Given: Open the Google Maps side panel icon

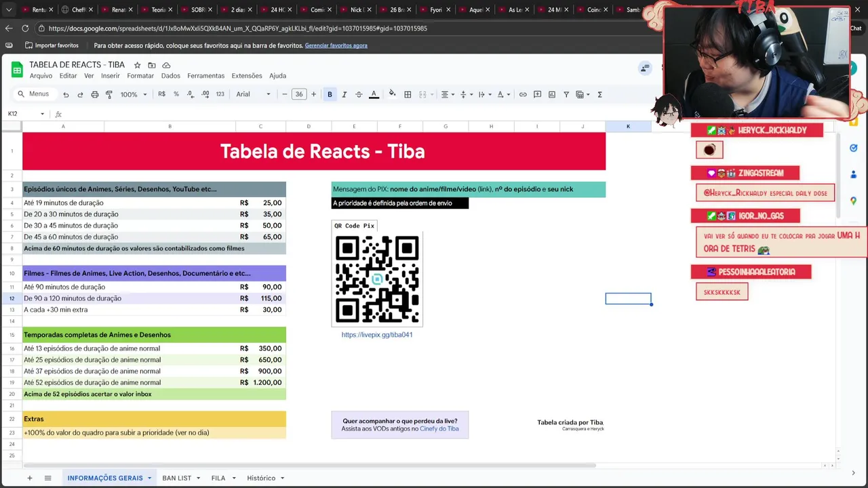Looking at the screenshot, I should coord(853,201).
